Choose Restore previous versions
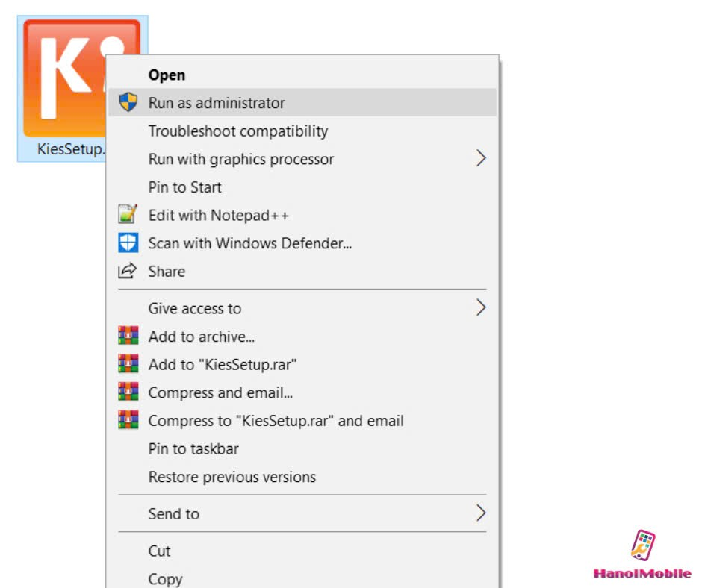702x588 pixels. coord(302,477)
